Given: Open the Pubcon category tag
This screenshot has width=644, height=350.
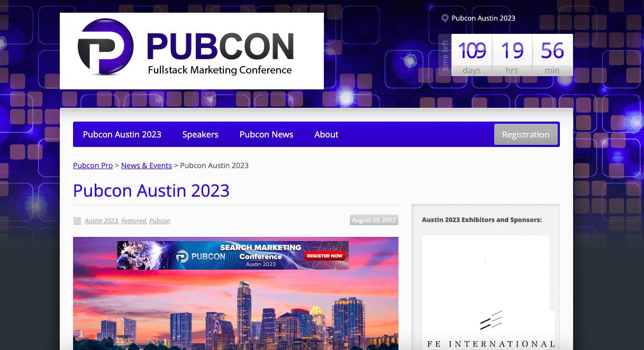Looking at the screenshot, I should point(160,221).
